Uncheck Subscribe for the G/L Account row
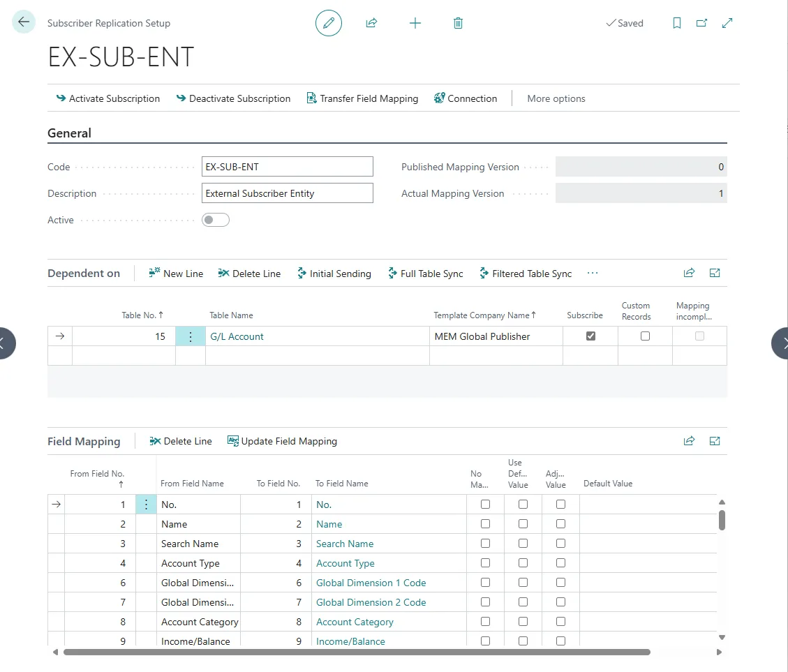The width and height of the screenshot is (788, 672). (x=590, y=336)
